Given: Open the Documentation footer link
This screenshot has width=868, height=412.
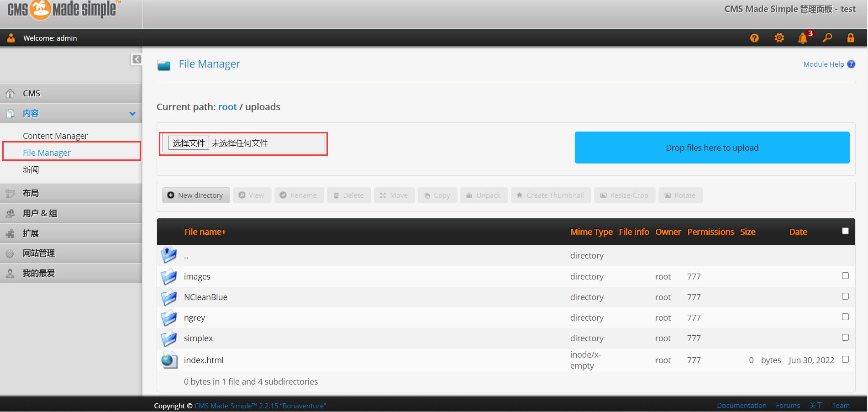Looking at the screenshot, I should (742, 405).
